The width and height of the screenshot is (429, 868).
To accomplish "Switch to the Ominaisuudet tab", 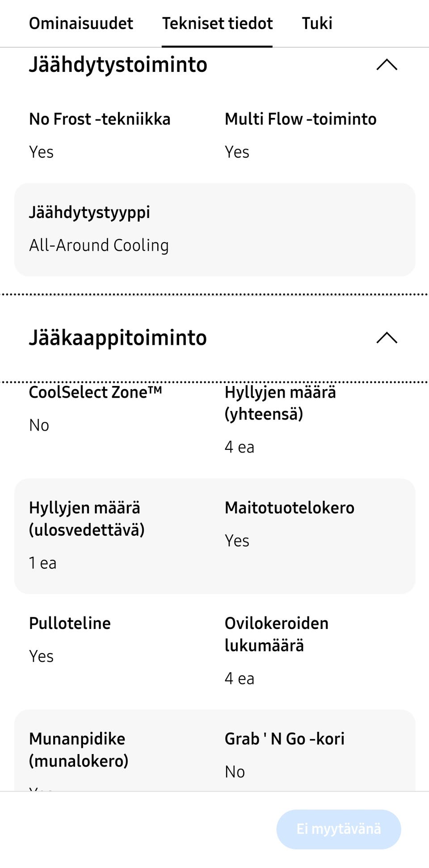I will (x=81, y=23).
